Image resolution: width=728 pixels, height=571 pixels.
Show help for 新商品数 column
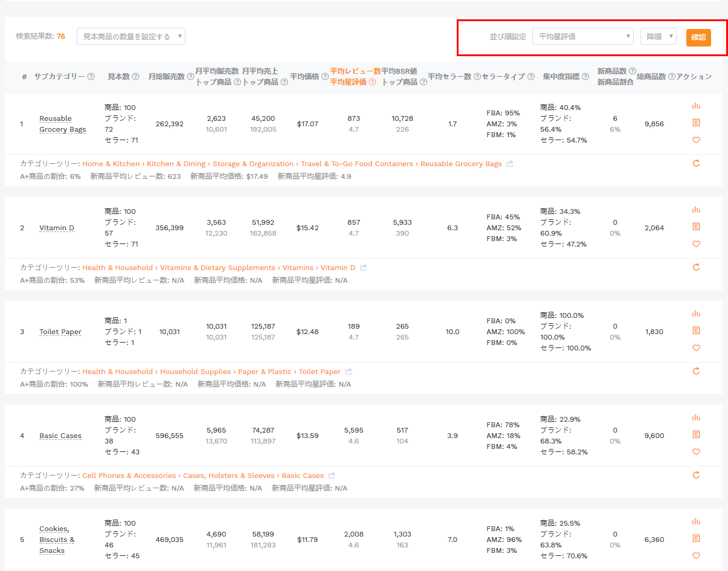(633, 71)
